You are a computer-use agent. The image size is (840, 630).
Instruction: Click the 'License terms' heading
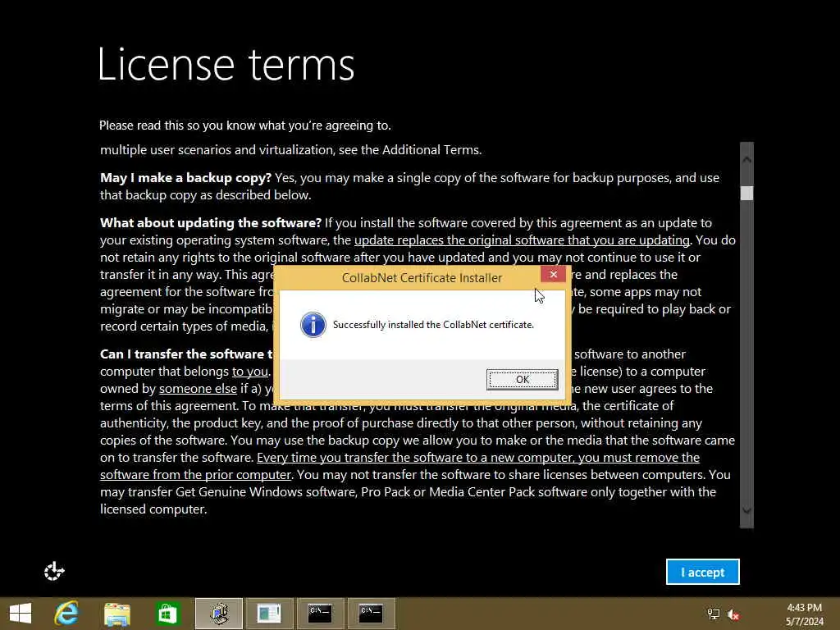click(x=226, y=64)
